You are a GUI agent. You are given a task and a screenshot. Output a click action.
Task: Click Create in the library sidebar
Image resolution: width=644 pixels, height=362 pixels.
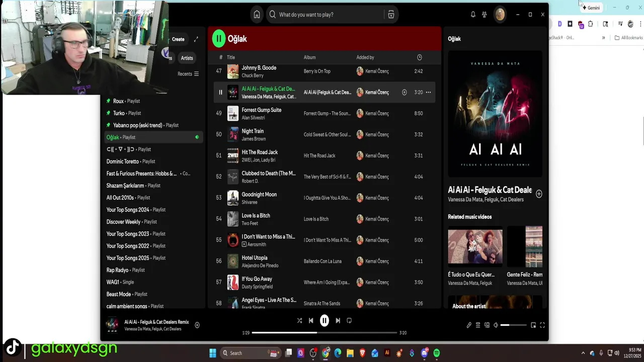click(x=178, y=39)
